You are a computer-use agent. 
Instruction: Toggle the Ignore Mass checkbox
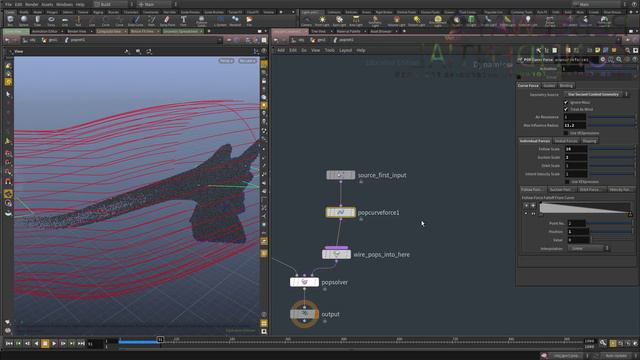pyautogui.click(x=566, y=102)
